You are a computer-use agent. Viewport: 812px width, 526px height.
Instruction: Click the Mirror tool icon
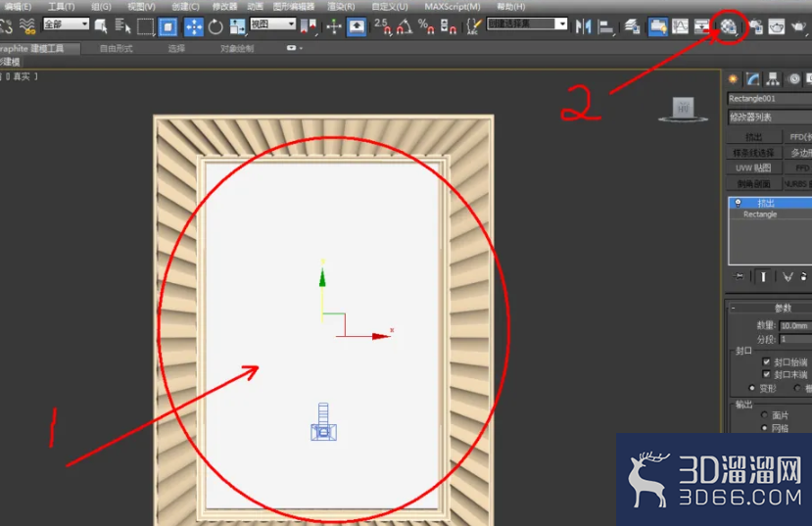[583, 26]
